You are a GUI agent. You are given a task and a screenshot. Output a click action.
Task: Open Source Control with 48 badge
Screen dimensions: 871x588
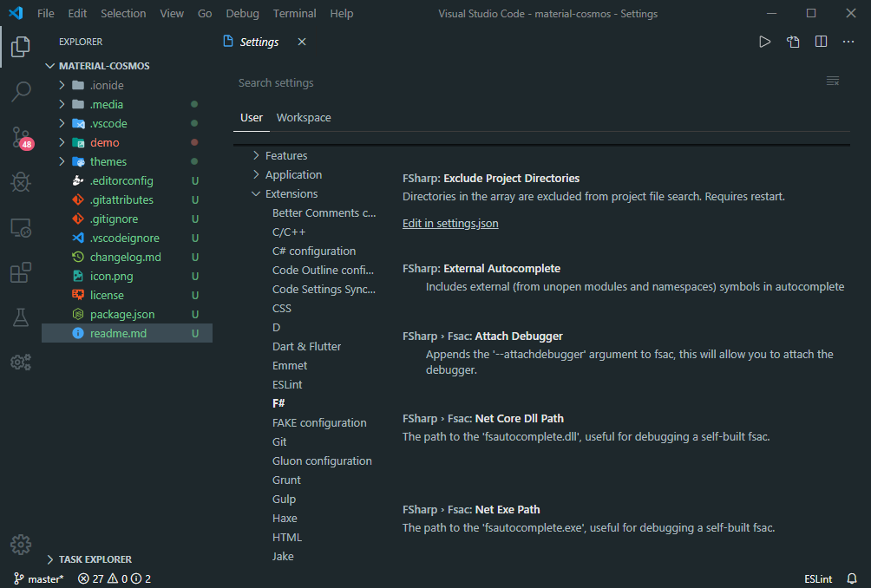point(23,138)
